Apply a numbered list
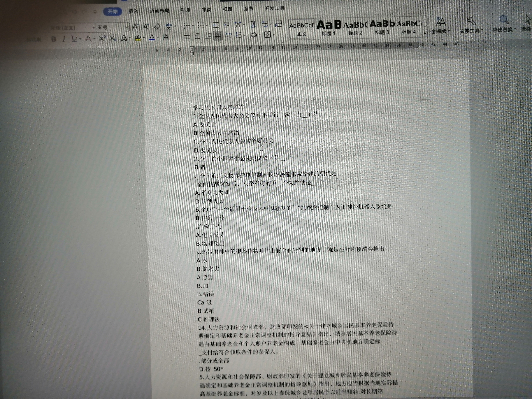Image resolution: width=532 pixels, height=399 pixels. click(201, 25)
